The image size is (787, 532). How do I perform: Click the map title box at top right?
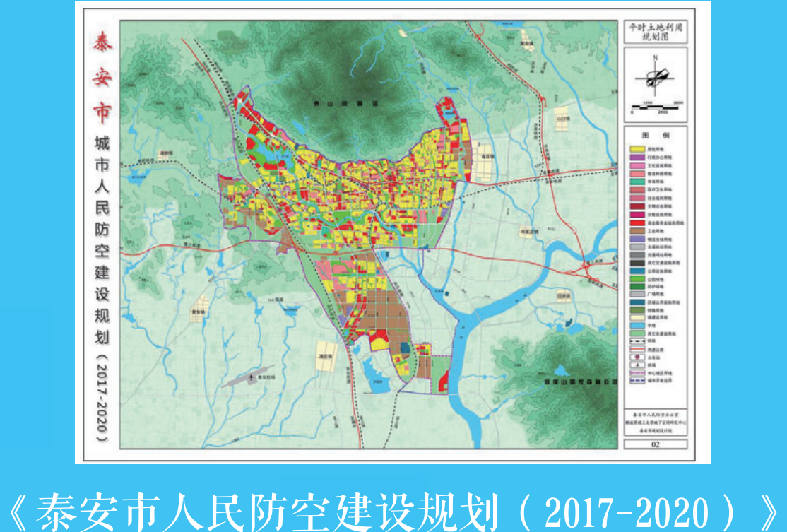coord(656,33)
